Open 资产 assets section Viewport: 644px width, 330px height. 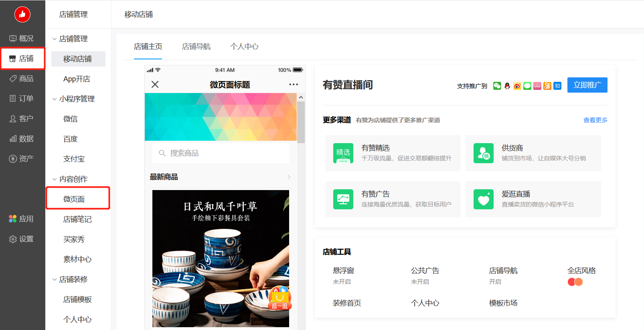[22, 159]
